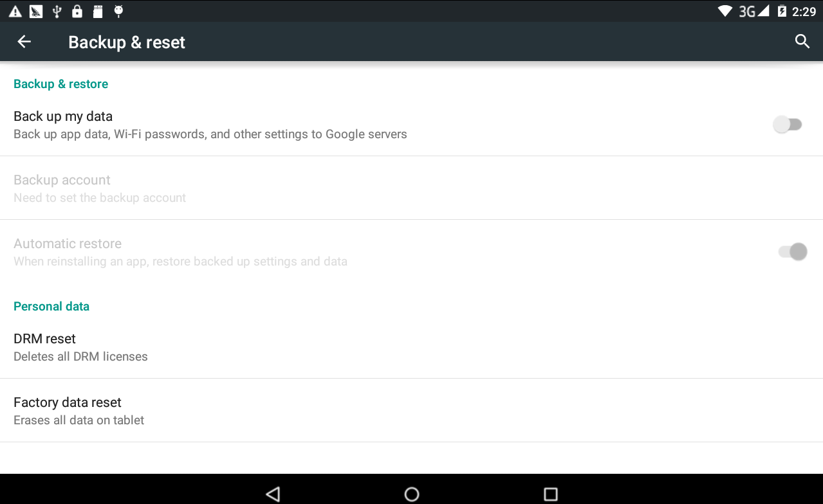
Task: Open recent apps with the square icon
Action: coord(550,494)
